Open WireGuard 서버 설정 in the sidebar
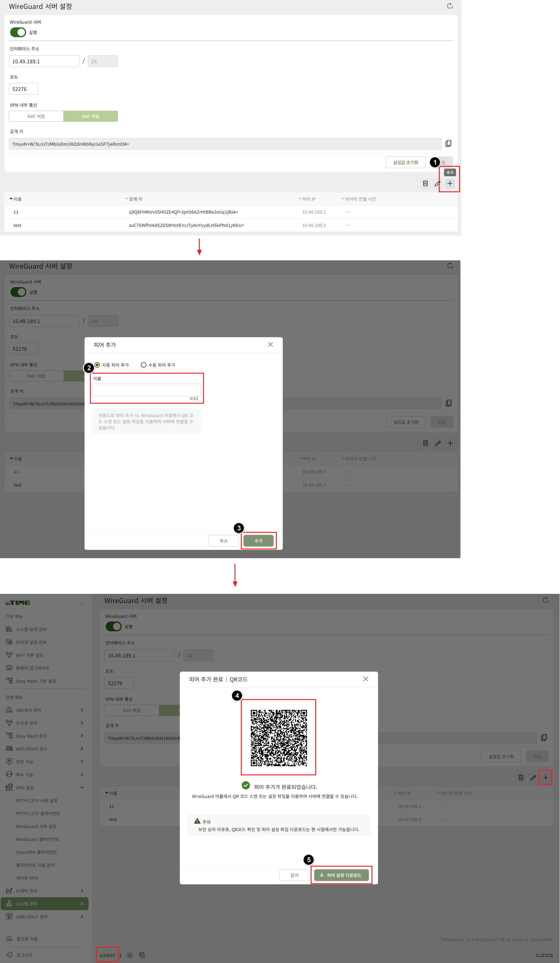This screenshot has width=560, height=963. [x=36, y=826]
